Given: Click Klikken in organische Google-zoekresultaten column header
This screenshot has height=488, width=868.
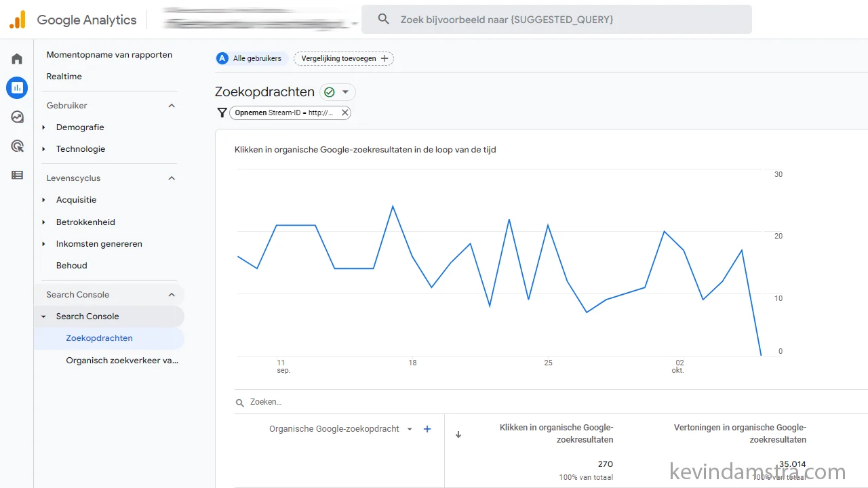Looking at the screenshot, I should (x=556, y=434).
